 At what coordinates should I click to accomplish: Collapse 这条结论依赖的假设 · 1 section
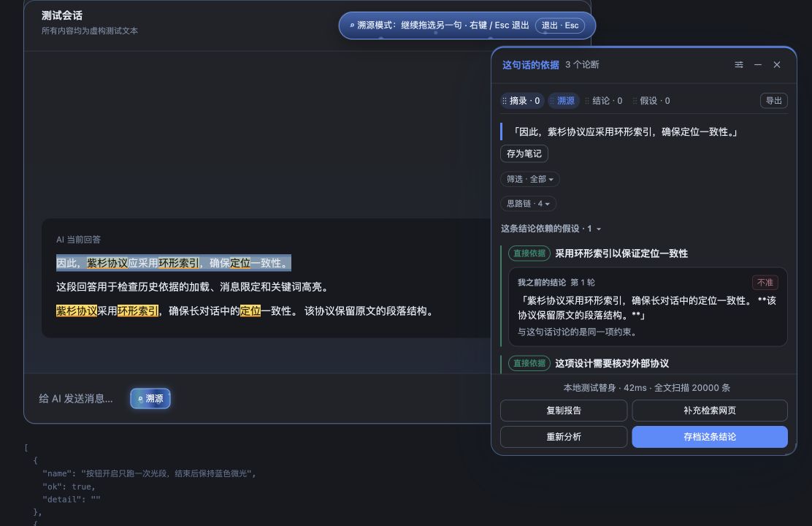pos(551,229)
